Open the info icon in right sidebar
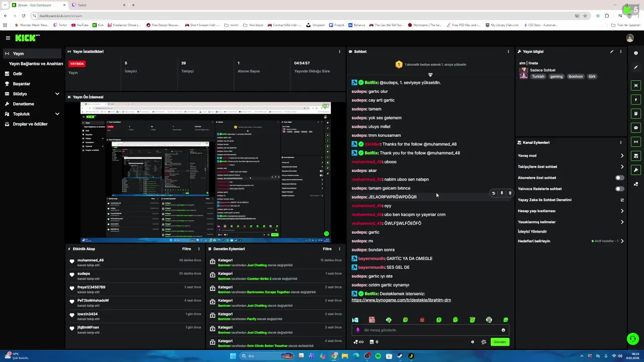Image resolution: width=644 pixels, height=362 pixels. 636,53
